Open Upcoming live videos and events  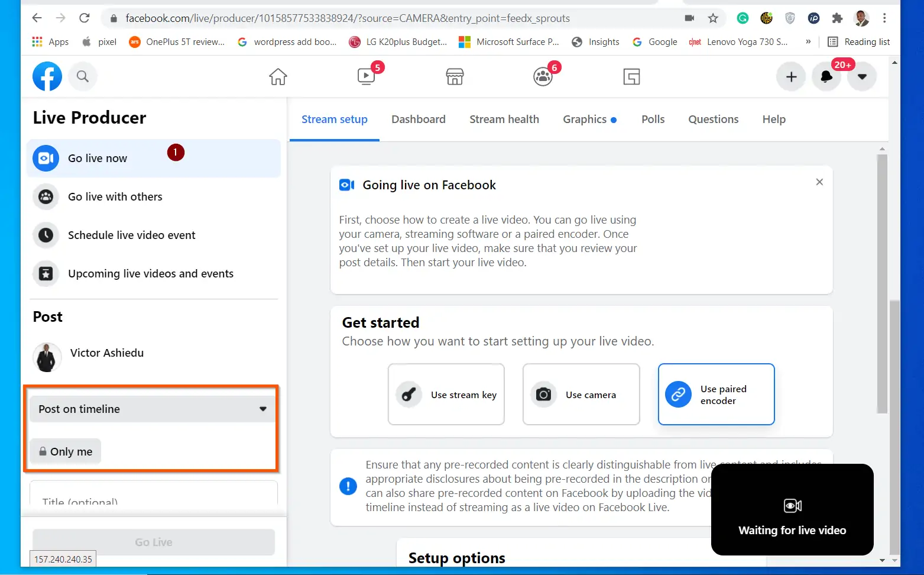[x=154, y=274]
